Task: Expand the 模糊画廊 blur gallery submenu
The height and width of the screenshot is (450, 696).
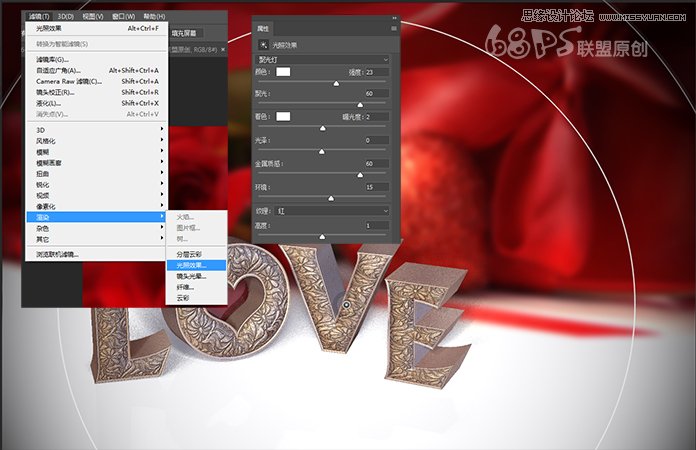Action: pos(97,163)
